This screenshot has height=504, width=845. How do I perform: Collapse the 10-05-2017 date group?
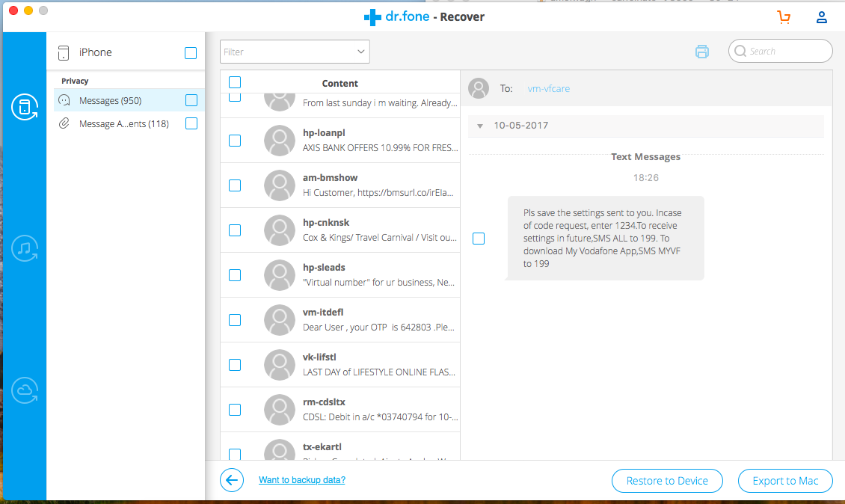[x=479, y=126]
